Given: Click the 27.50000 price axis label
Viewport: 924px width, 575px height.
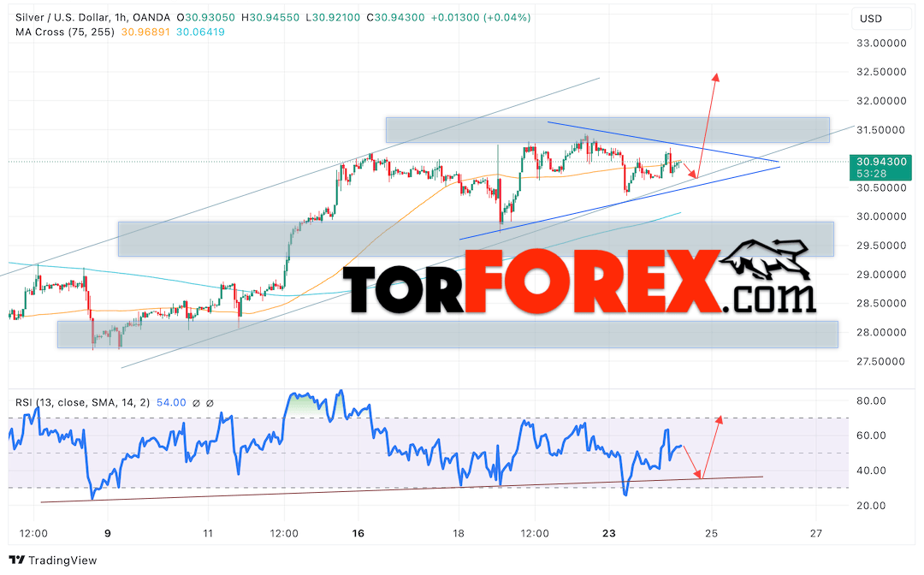Looking at the screenshot, I should coord(881,362).
